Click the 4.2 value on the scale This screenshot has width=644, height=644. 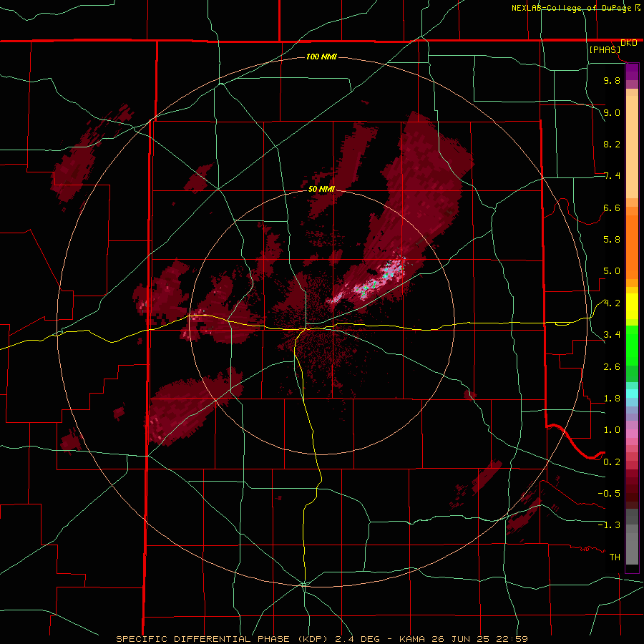(x=612, y=303)
